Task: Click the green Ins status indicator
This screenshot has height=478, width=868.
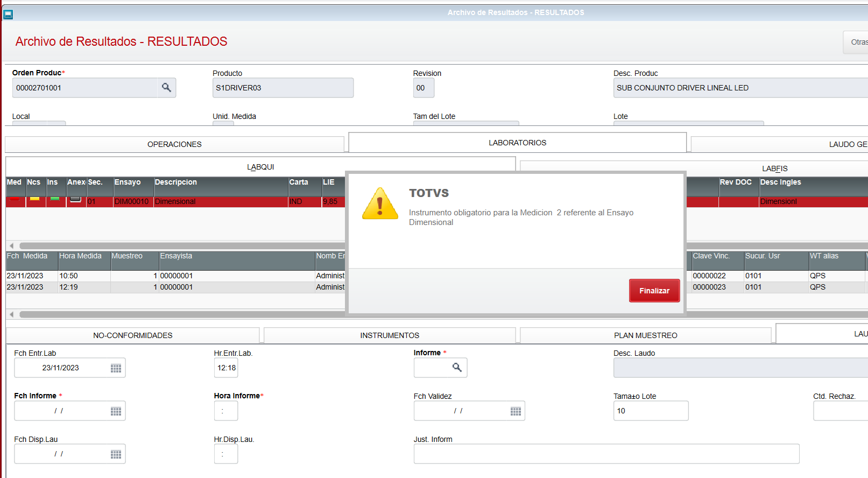Action: (x=54, y=199)
